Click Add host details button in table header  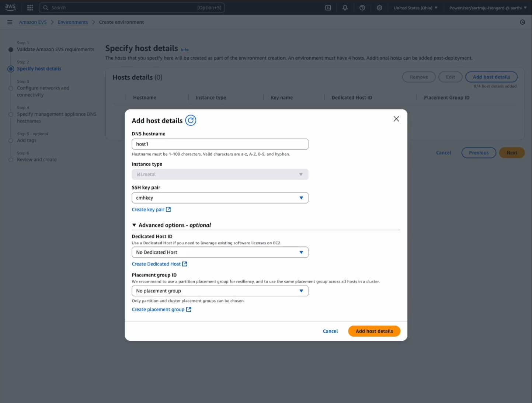(491, 77)
